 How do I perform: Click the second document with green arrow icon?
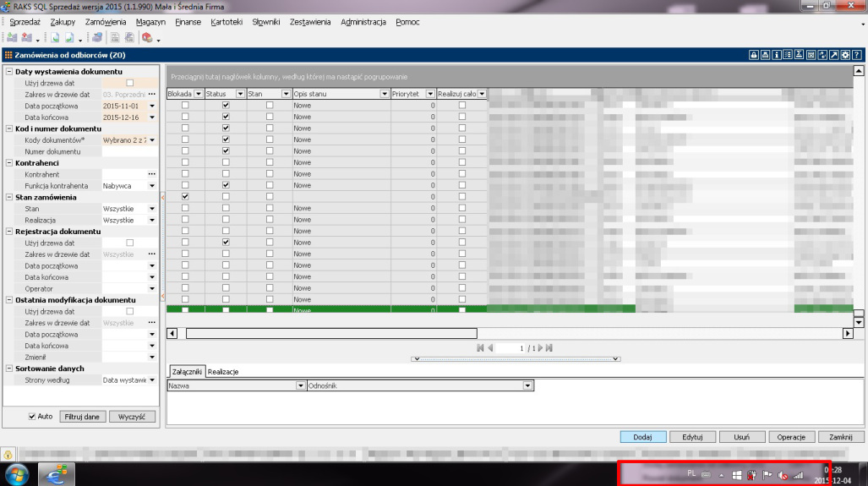[x=69, y=38]
